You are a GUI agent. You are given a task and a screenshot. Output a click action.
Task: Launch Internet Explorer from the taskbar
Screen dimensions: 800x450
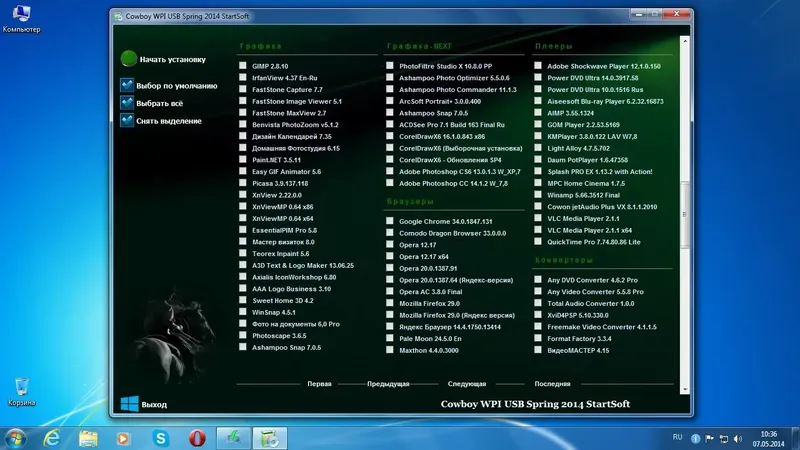pos(52,438)
